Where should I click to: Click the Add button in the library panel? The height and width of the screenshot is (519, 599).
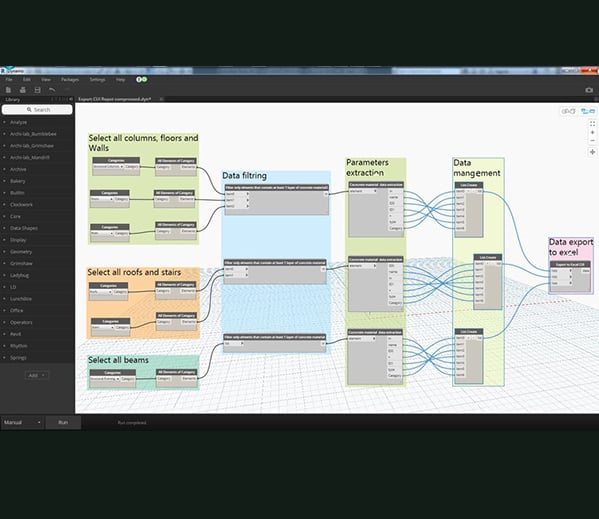37,375
